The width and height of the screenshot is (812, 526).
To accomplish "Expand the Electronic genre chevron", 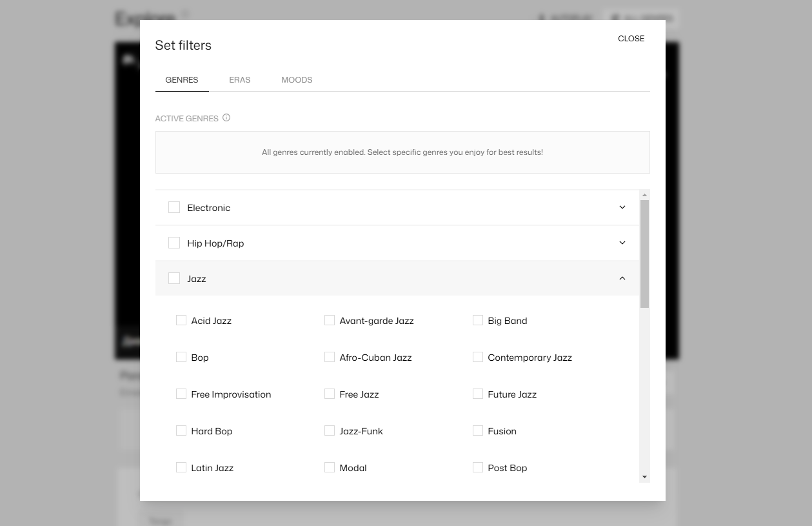I will pyautogui.click(x=622, y=208).
